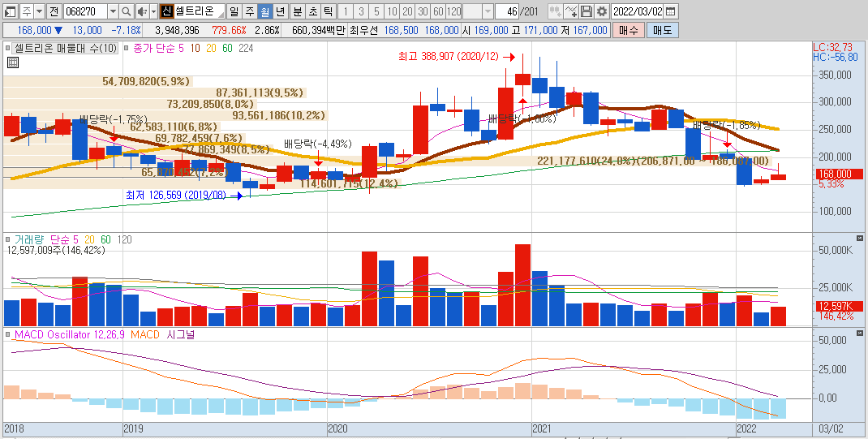Click the 시그널 signal line label
This screenshot has height=439, width=868.
180,335
